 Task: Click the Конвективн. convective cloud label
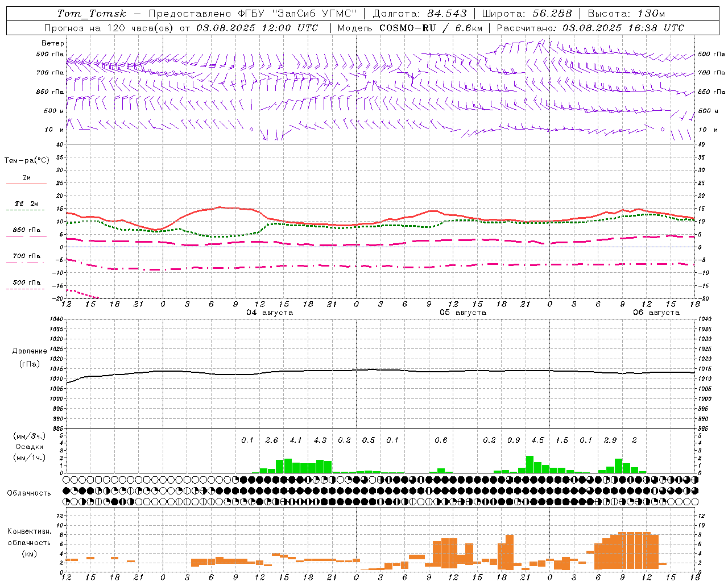pyautogui.click(x=30, y=531)
